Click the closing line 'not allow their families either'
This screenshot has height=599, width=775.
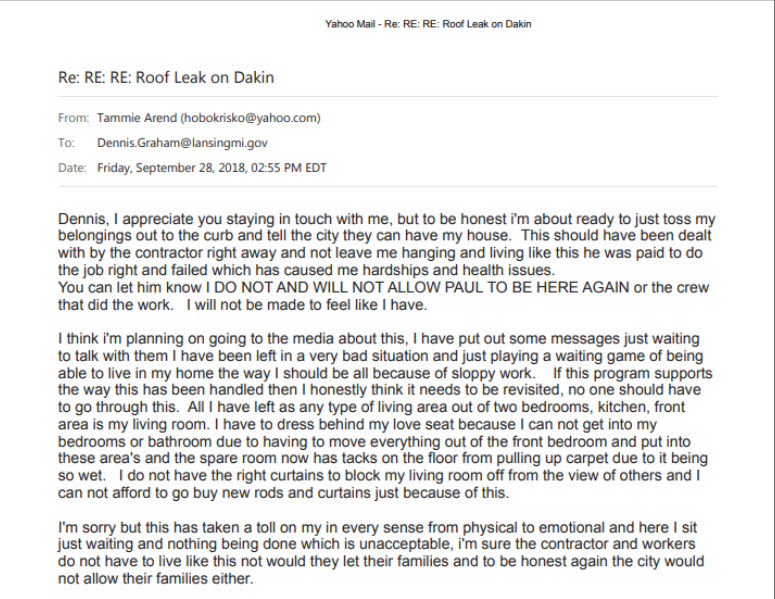pos(155,578)
